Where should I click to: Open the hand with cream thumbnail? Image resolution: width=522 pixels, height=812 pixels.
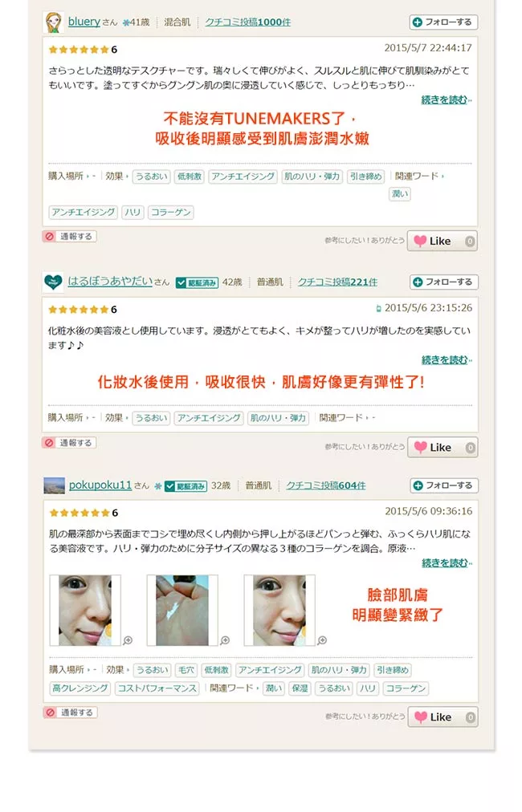(x=182, y=610)
